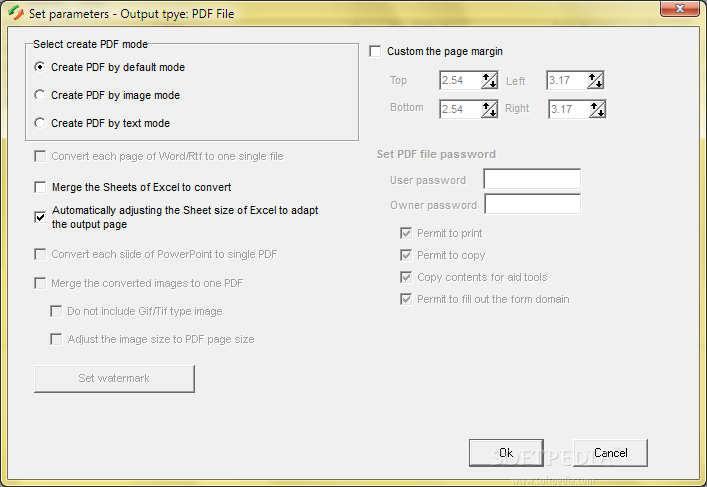Open the Set watermark dialog

114,379
